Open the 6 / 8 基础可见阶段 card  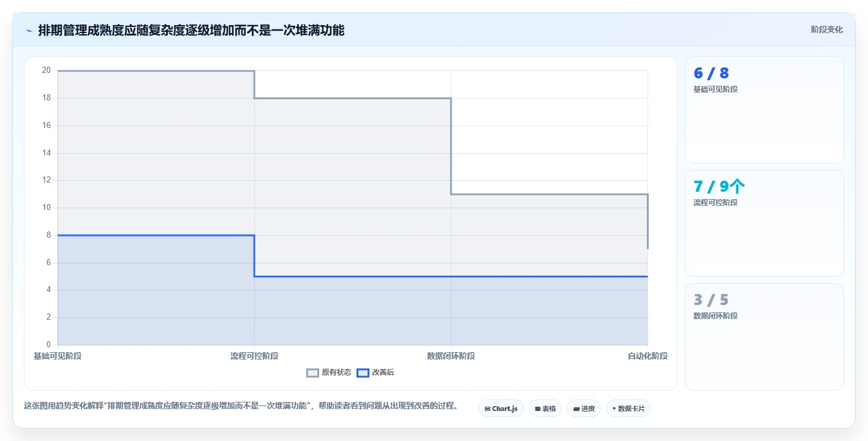[764, 110]
